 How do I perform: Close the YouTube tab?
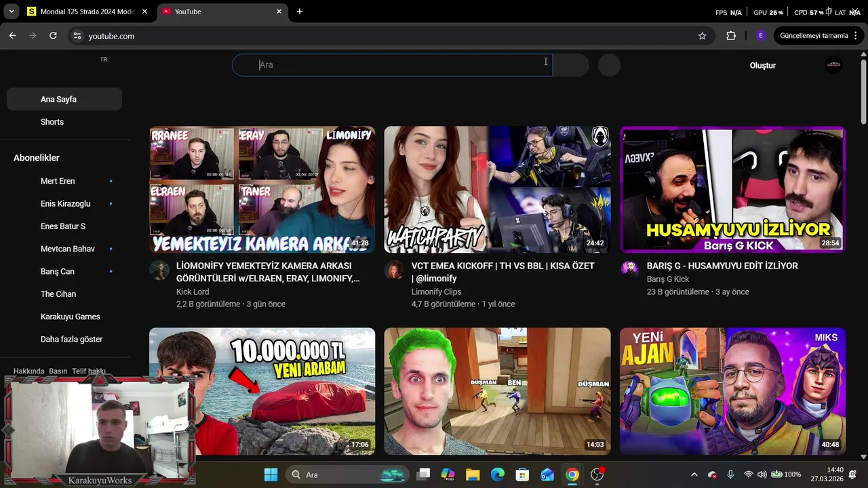(x=279, y=12)
